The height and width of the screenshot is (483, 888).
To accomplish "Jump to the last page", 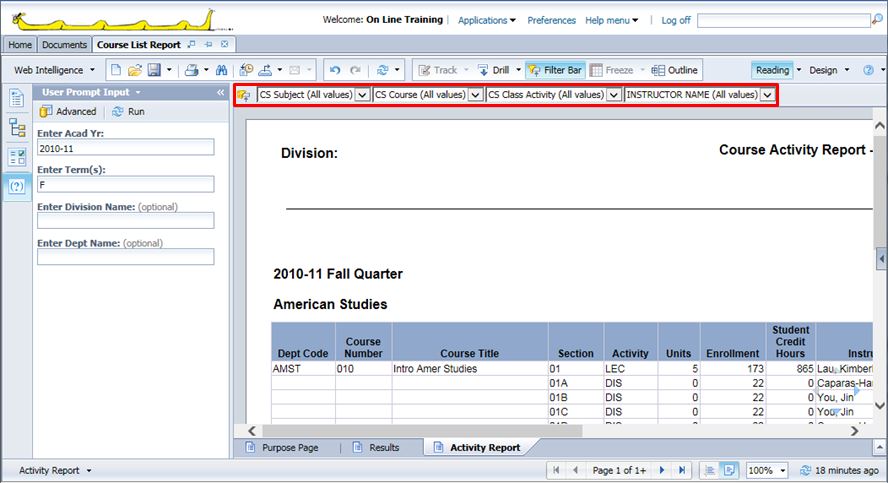I will pos(682,470).
